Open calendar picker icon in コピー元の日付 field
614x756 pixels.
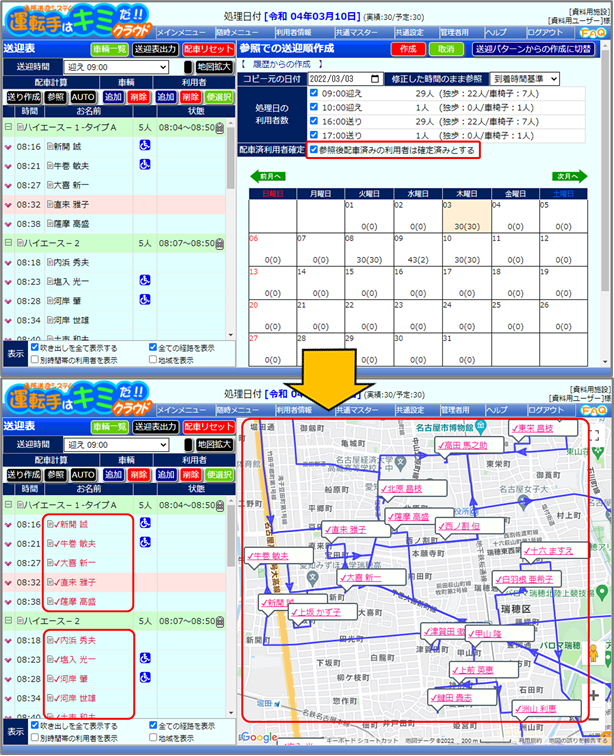pyautogui.click(x=375, y=79)
